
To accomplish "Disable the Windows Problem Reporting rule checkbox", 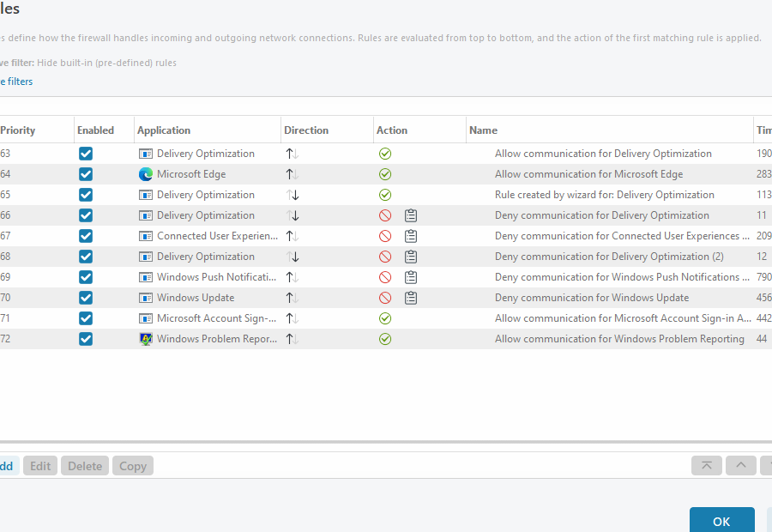I will [x=86, y=339].
